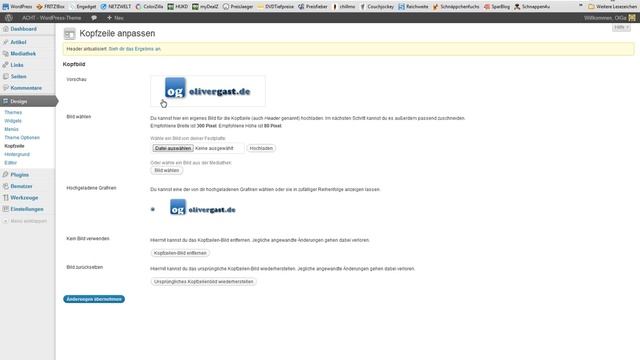
Task: Open the ColorZilla bookmark
Action: click(149, 7)
